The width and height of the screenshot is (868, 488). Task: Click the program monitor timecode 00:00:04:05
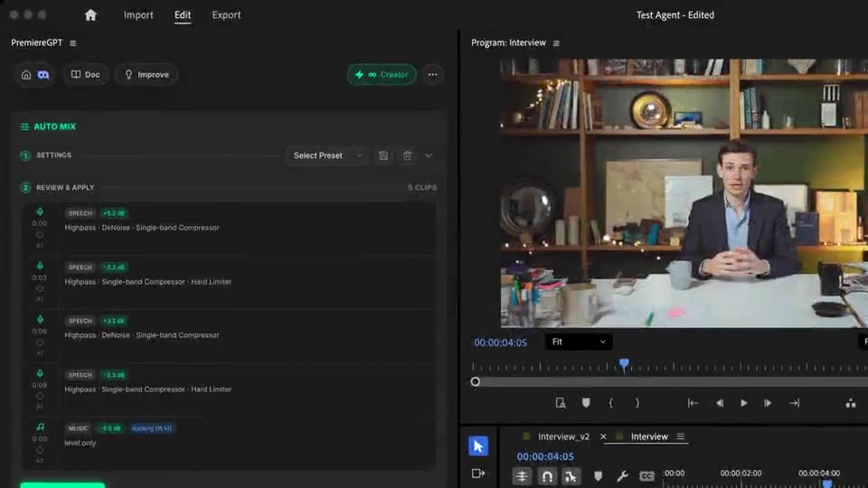point(500,343)
